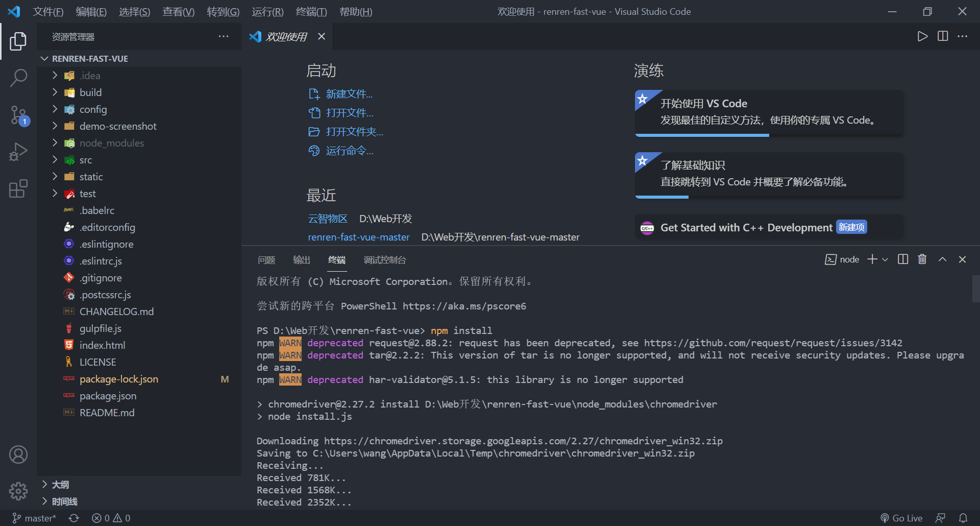Open editor more actions ellipsis

pyautogui.click(x=962, y=36)
